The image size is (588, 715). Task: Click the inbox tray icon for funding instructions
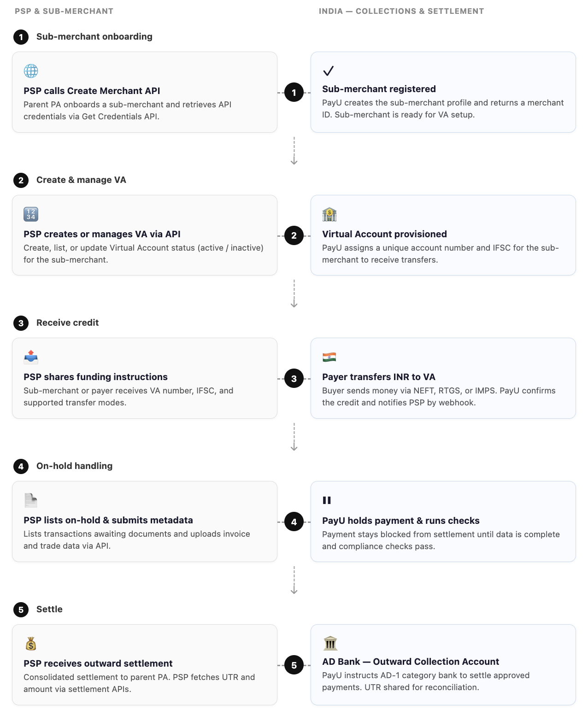pos(31,357)
